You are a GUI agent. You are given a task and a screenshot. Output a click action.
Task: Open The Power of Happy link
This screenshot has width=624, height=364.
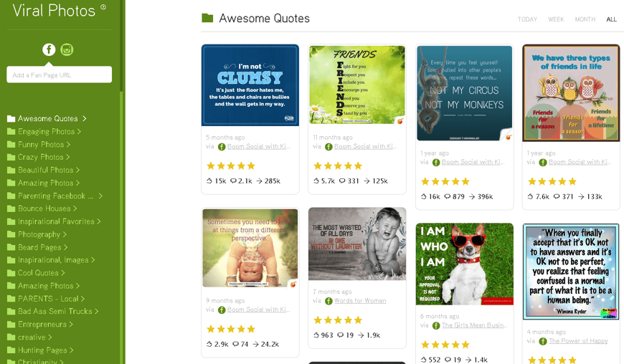pyautogui.click(x=578, y=341)
